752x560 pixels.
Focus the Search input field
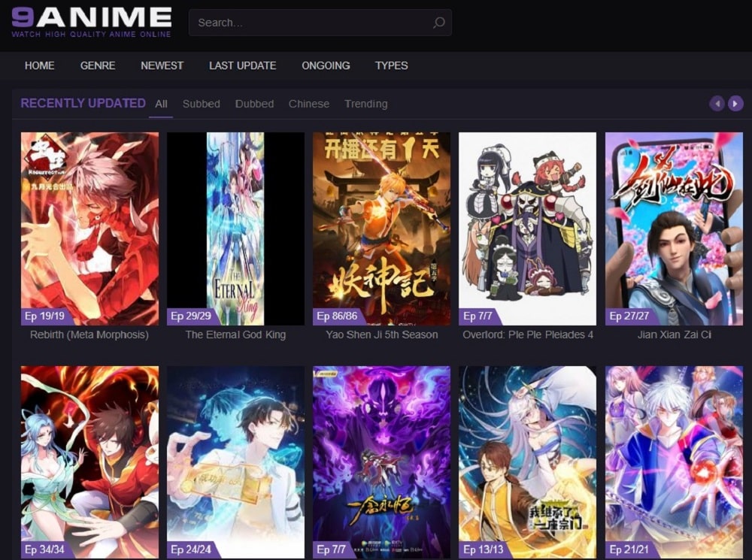click(320, 23)
